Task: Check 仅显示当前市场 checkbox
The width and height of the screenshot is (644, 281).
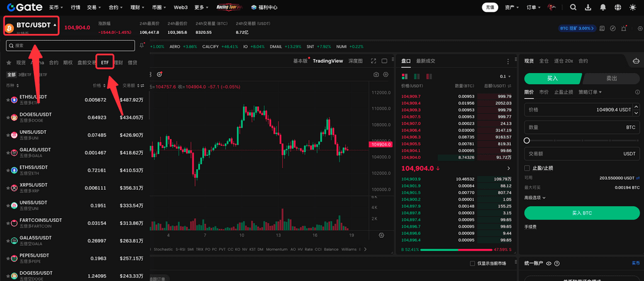Action: click(x=473, y=263)
